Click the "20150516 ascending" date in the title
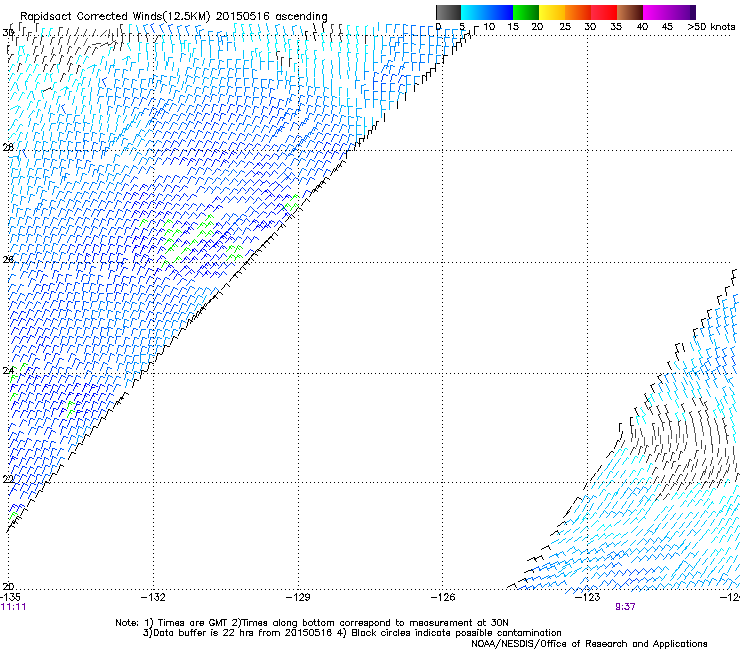Image resolution: width=740 pixels, height=650 pixels. pyautogui.click(x=272, y=17)
